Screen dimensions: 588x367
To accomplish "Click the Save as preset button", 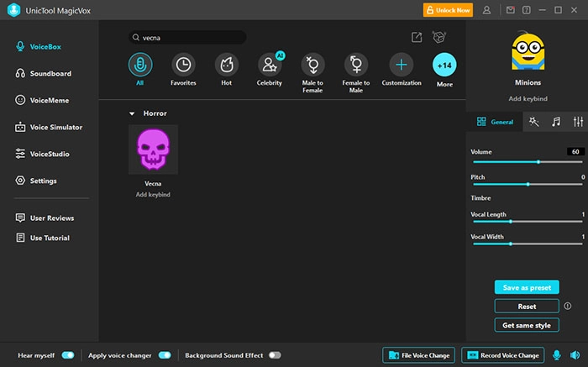I will pos(527,287).
